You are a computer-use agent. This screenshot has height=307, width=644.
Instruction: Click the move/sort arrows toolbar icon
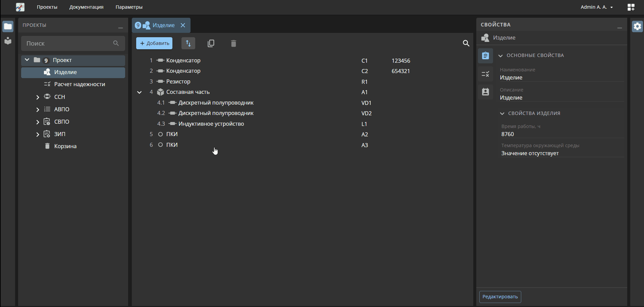click(188, 43)
